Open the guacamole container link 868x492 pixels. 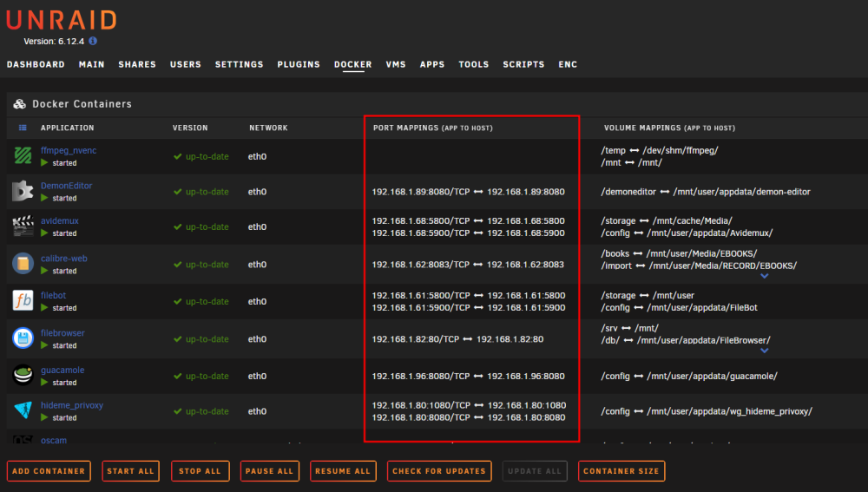[x=62, y=371]
